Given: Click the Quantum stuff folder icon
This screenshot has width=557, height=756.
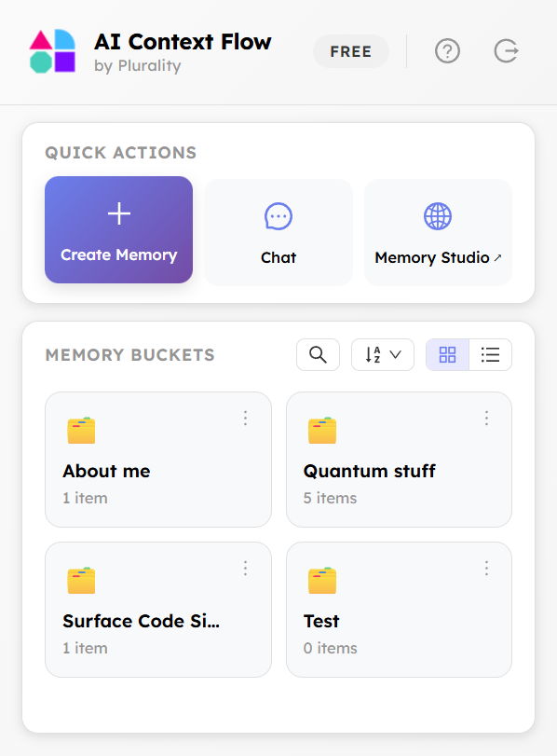Looking at the screenshot, I should [x=321, y=430].
